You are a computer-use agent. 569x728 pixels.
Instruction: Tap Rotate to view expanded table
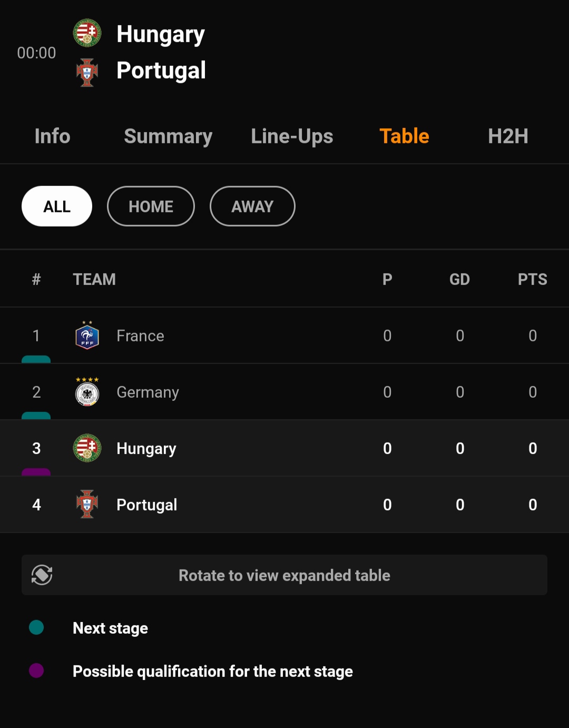(284, 575)
